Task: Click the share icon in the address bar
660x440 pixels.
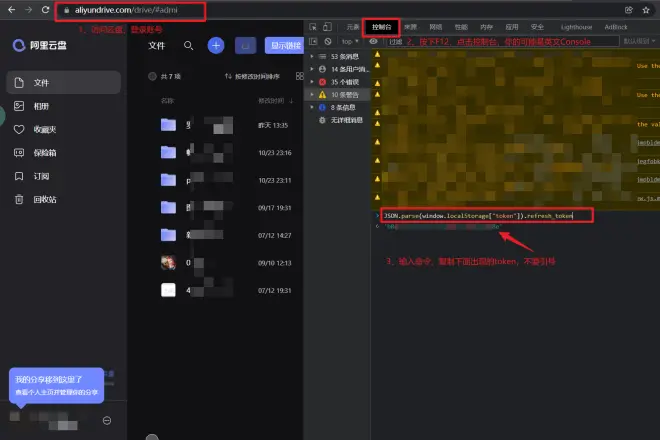Action: coord(628,10)
